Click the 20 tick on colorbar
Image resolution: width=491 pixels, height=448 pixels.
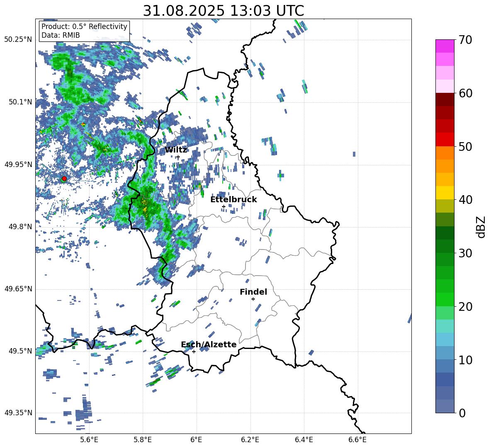(465, 307)
